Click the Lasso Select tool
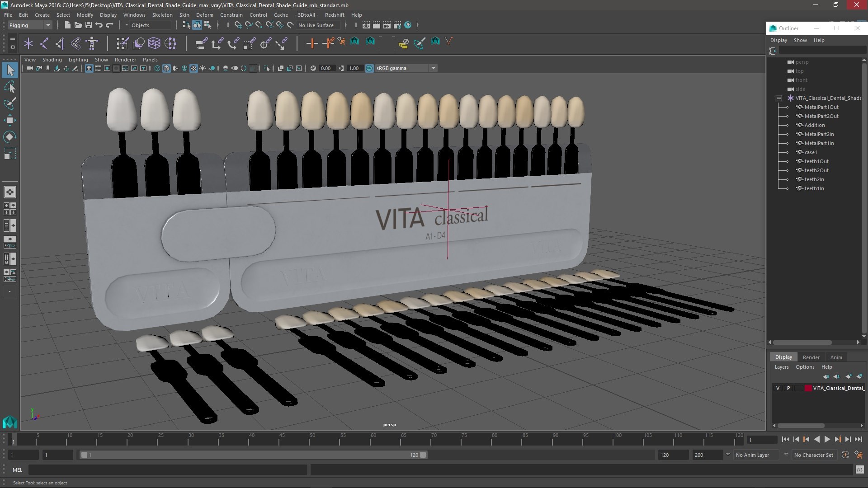The height and width of the screenshot is (488, 868). coord(9,87)
